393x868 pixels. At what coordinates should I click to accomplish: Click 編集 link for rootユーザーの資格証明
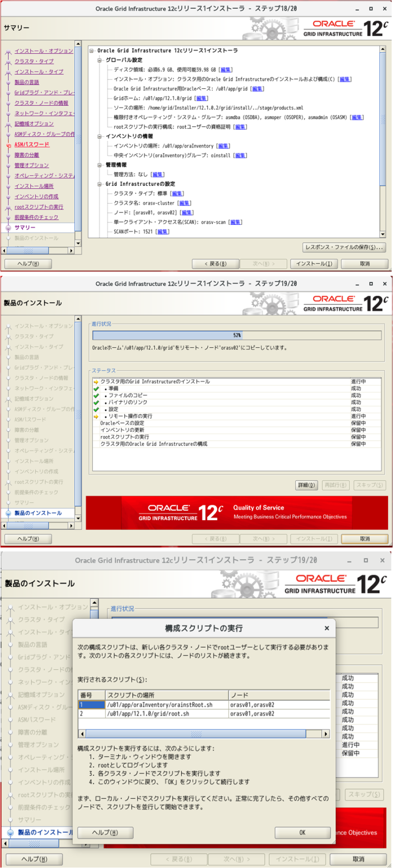pyautogui.click(x=240, y=127)
